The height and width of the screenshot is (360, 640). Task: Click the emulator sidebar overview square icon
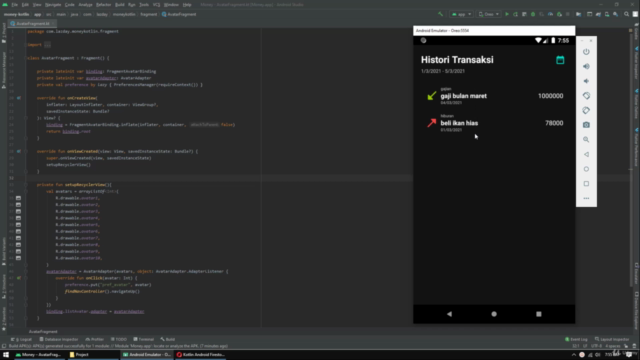(586, 184)
